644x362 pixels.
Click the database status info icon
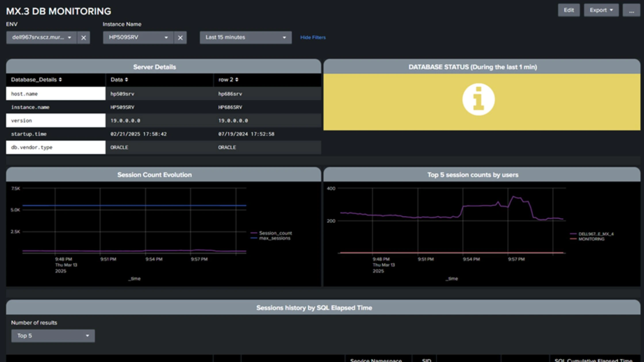point(478,99)
